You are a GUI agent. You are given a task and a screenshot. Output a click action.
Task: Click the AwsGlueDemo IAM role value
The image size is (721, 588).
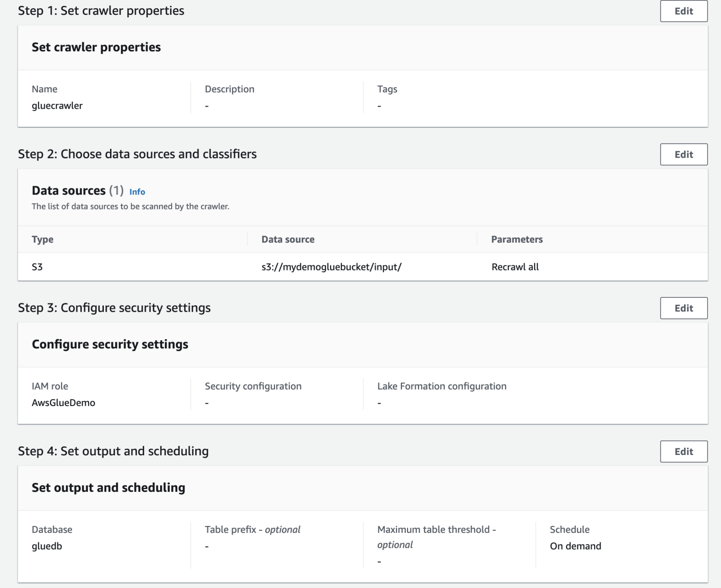pos(63,403)
